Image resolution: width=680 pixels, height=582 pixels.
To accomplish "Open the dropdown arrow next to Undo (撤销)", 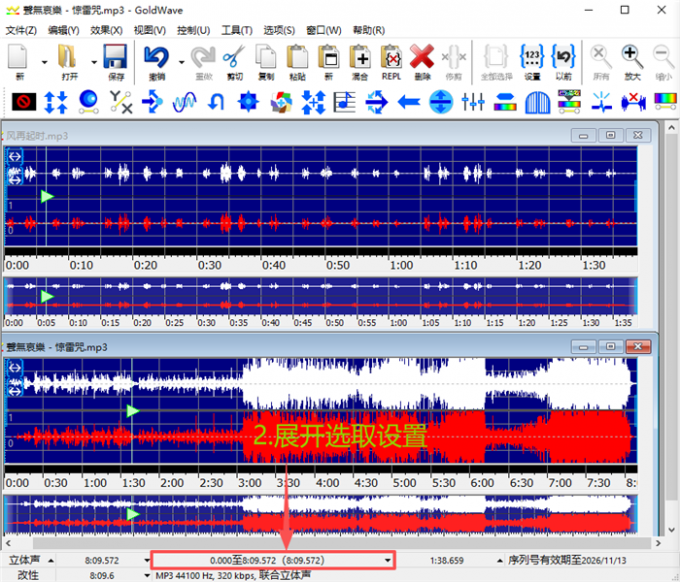I will coord(181,61).
